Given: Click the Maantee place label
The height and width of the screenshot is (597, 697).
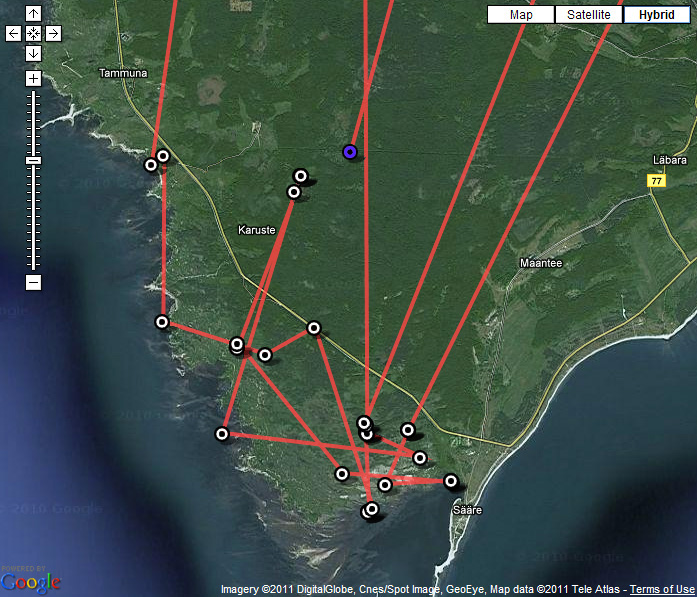Looking at the screenshot, I should click(541, 263).
